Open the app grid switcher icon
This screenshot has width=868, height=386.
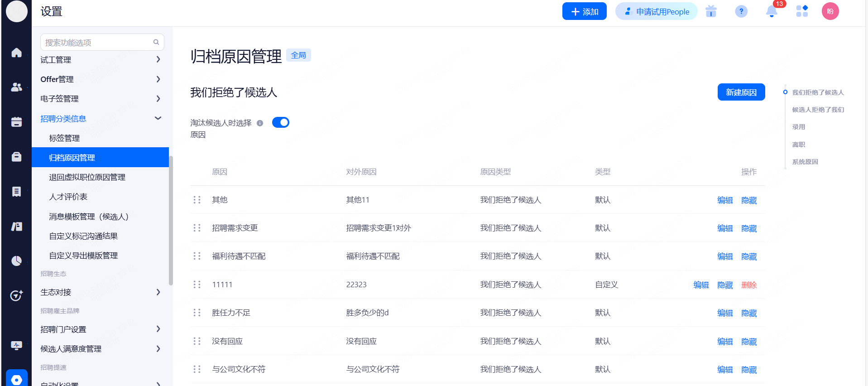tap(802, 11)
